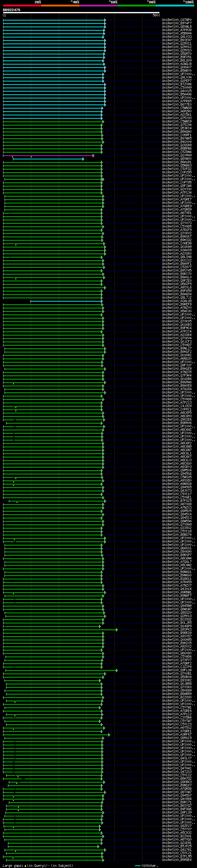Click the white query sequence ruler bar

click(x=81, y=13)
